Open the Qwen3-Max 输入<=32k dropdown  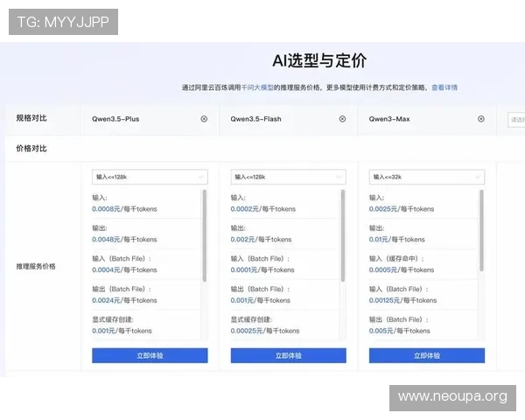pos(427,177)
